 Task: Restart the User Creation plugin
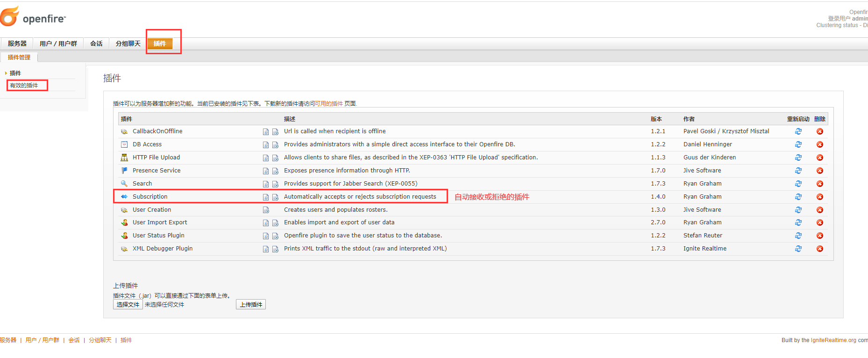click(x=798, y=210)
